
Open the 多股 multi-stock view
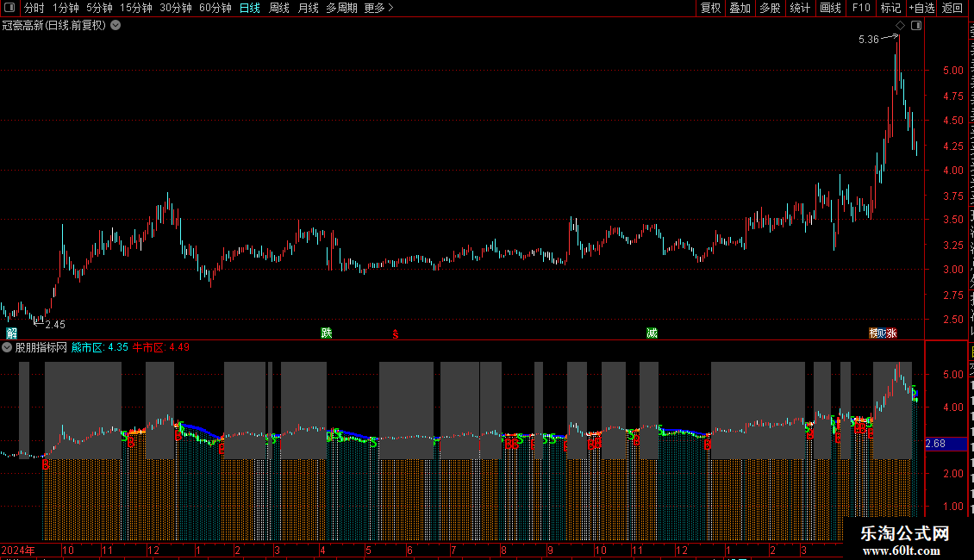point(770,8)
